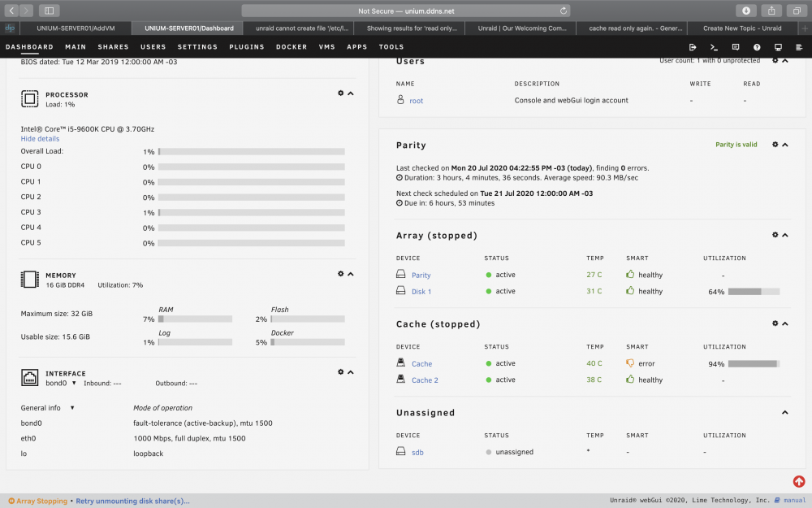The height and width of the screenshot is (508, 812).
Task: Click the sdb drive icon
Action: click(x=401, y=451)
